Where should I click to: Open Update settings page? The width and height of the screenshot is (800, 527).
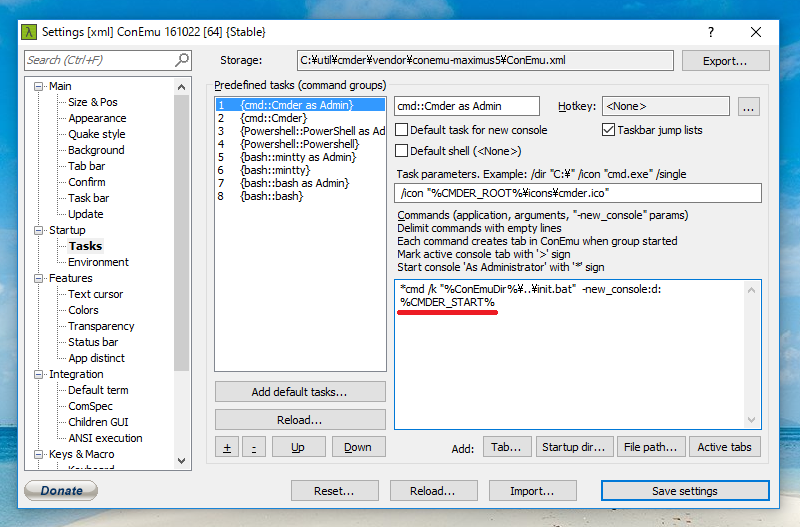86,214
